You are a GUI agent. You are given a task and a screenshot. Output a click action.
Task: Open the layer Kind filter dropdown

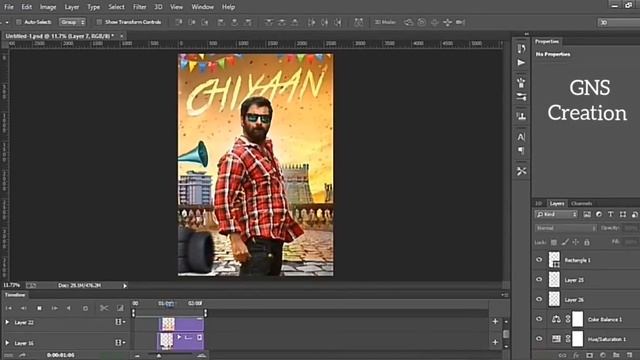556,214
